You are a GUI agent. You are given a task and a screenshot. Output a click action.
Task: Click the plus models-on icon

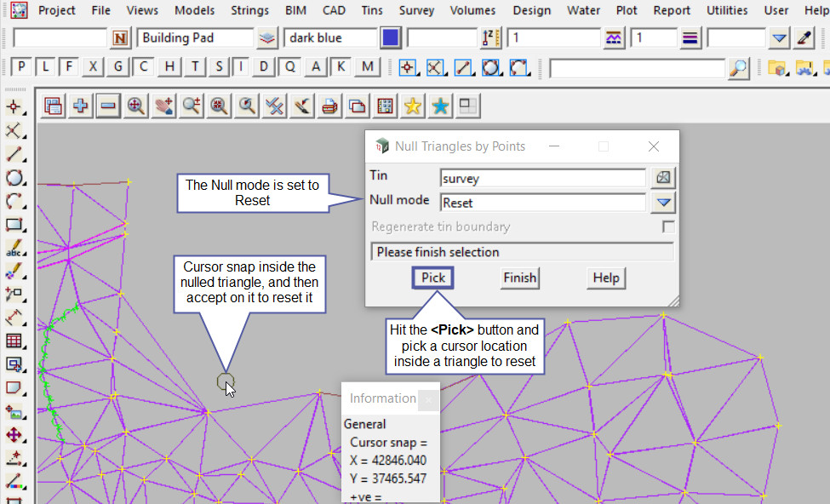81,106
